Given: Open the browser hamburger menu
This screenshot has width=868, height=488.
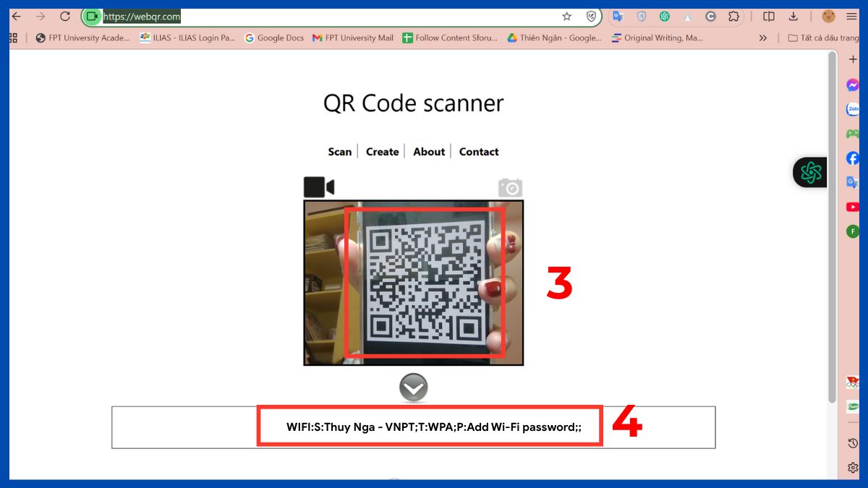Looking at the screenshot, I should (851, 16).
